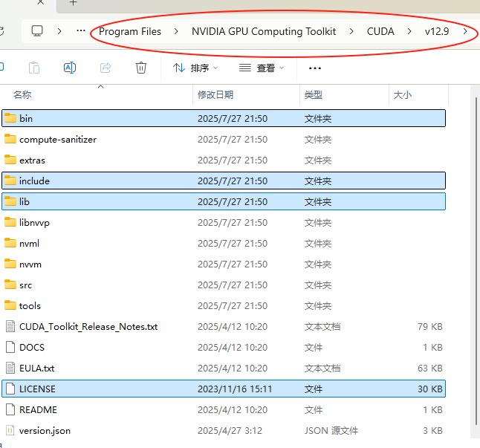Viewport: 480px width, 448px height.
Task: Click the nvvm folder icon
Action: (x=10, y=264)
